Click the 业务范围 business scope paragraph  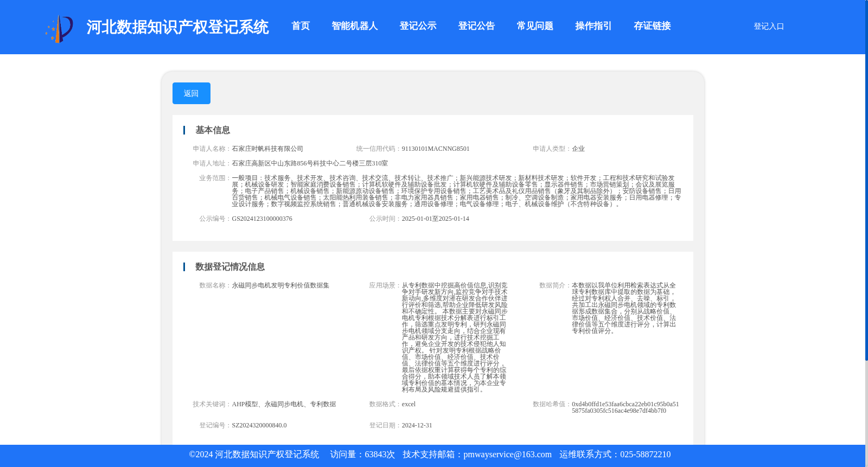tap(456, 191)
